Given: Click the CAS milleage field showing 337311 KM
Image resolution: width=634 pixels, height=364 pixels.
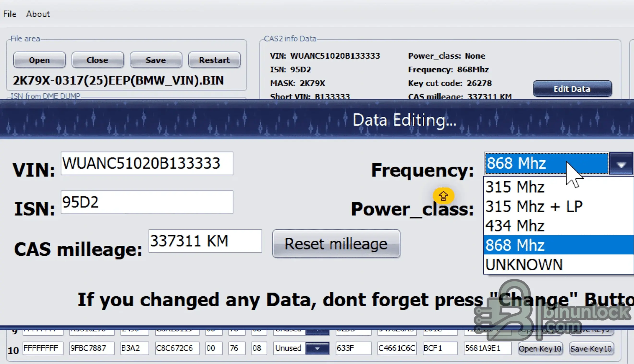Looking at the screenshot, I should (x=205, y=241).
